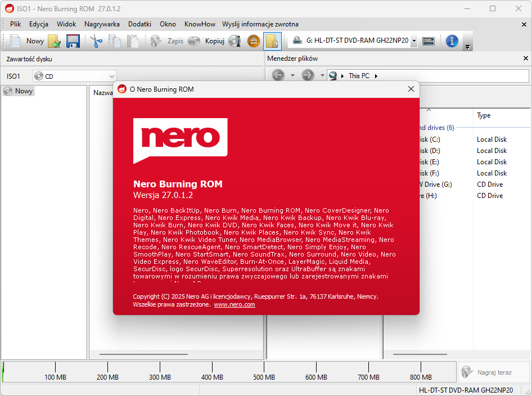Click the blue information icon
The height and width of the screenshot is (396, 532).
point(452,41)
